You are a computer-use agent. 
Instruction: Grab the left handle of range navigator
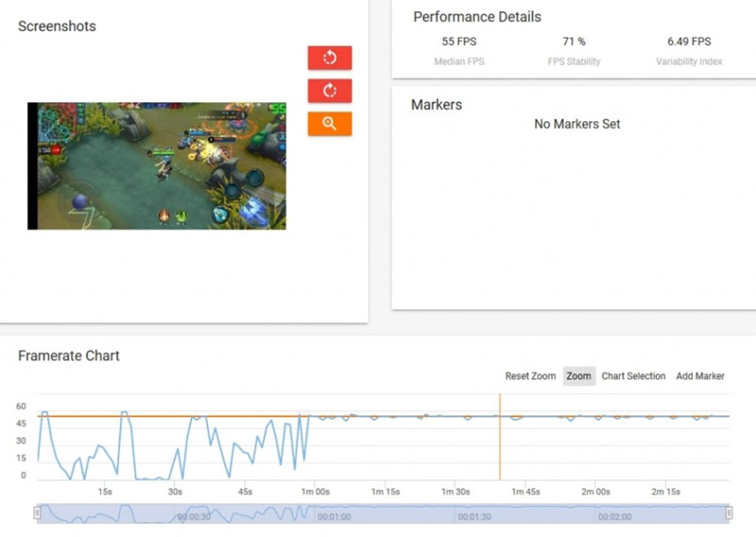(37, 512)
